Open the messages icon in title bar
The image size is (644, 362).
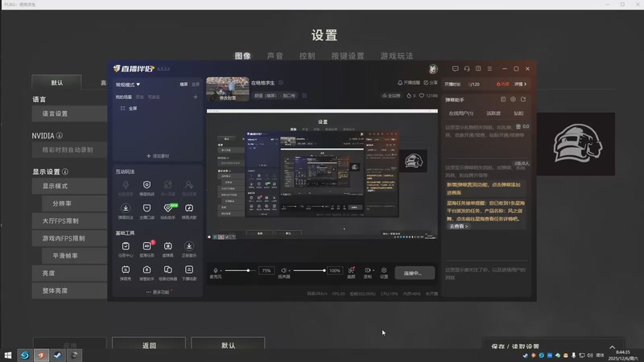455,68
